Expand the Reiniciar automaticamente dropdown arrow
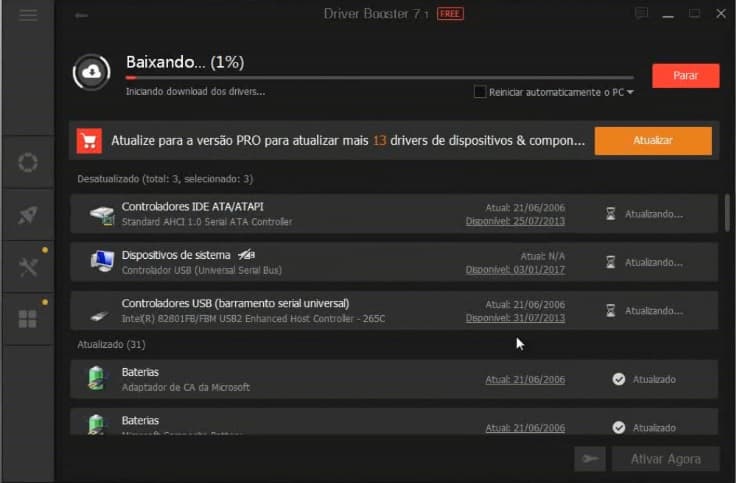This screenshot has width=736, height=483. tap(630, 92)
